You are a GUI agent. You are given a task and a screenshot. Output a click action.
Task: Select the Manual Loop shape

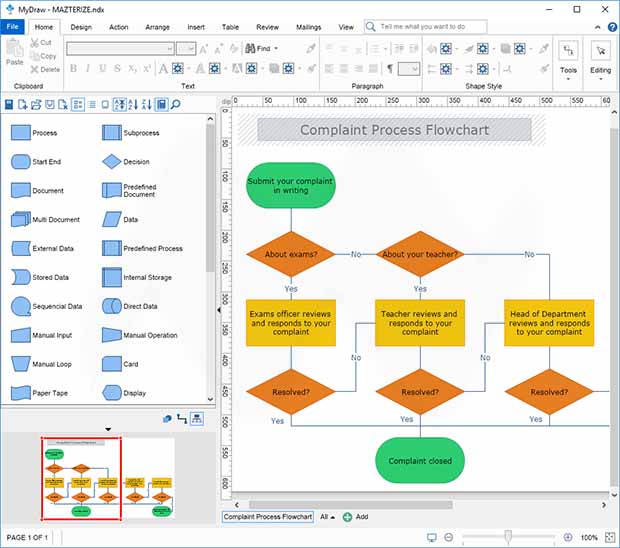click(41, 364)
